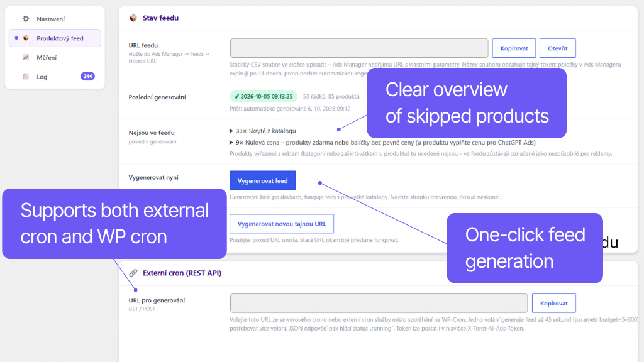Image resolution: width=644 pixels, height=362 pixels.
Task: Click the Externí cron link icon
Action: coord(133,273)
